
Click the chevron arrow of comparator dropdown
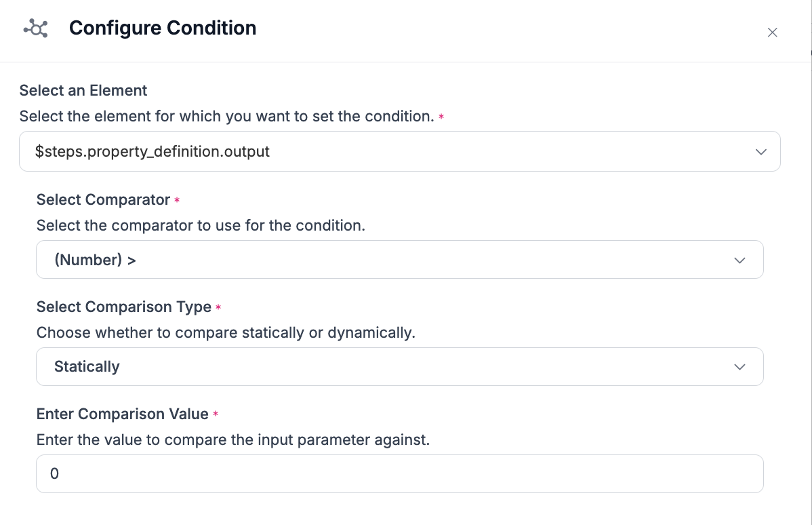click(739, 260)
